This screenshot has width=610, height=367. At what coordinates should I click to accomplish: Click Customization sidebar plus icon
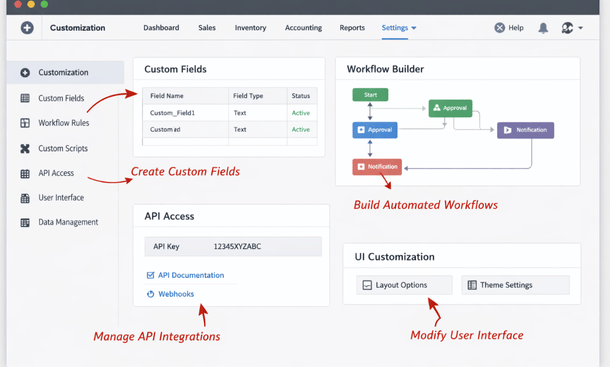coord(25,72)
